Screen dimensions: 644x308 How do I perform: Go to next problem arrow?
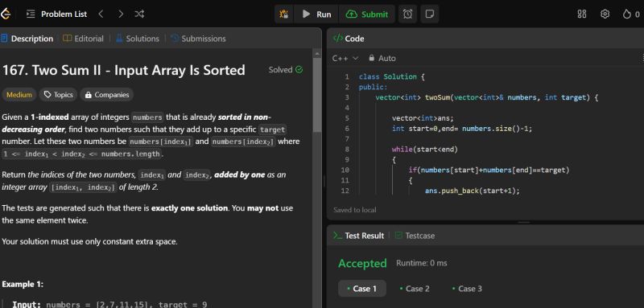tap(120, 14)
